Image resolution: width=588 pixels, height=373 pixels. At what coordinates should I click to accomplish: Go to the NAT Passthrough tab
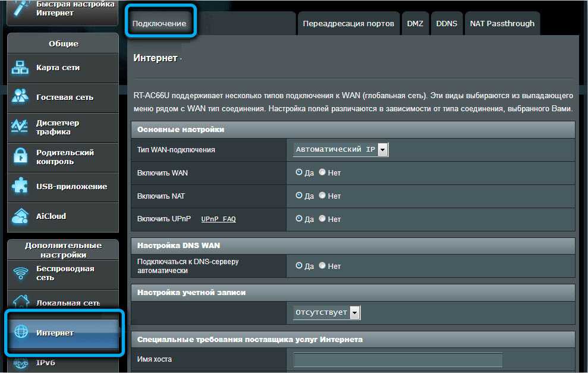coord(502,24)
